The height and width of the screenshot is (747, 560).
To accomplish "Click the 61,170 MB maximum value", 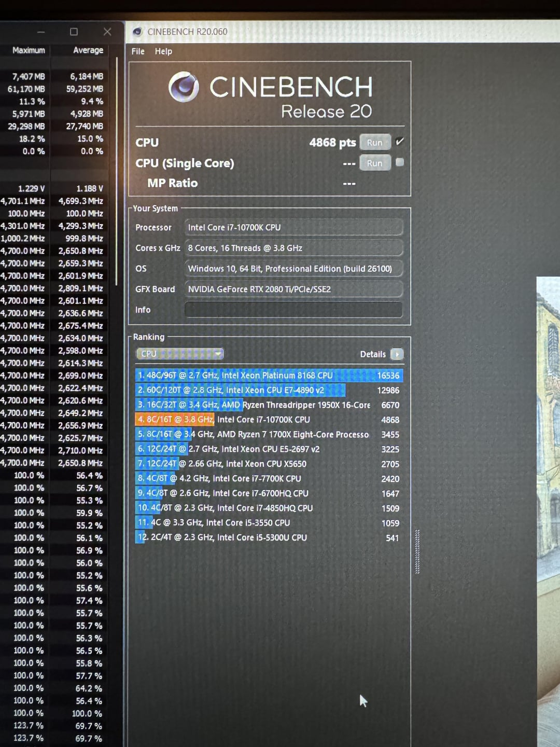I will pos(26,89).
